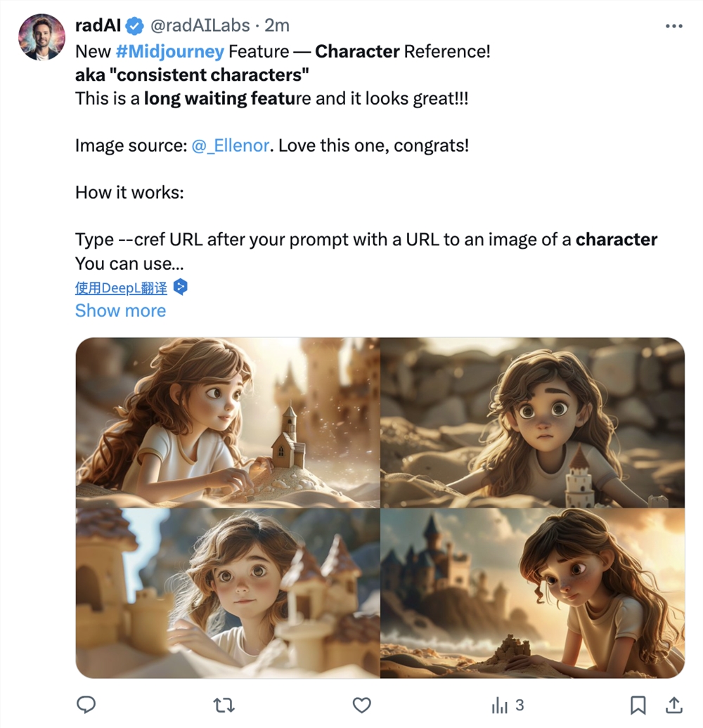Repost this tweet with the retweet icon
The width and height of the screenshot is (703, 728).
pyautogui.click(x=224, y=704)
